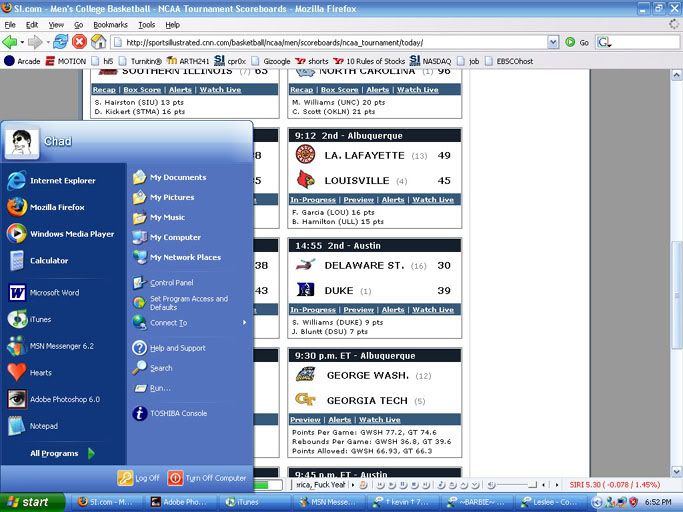Open Windows Media Player
The image size is (683, 512).
tap(61, 234)
